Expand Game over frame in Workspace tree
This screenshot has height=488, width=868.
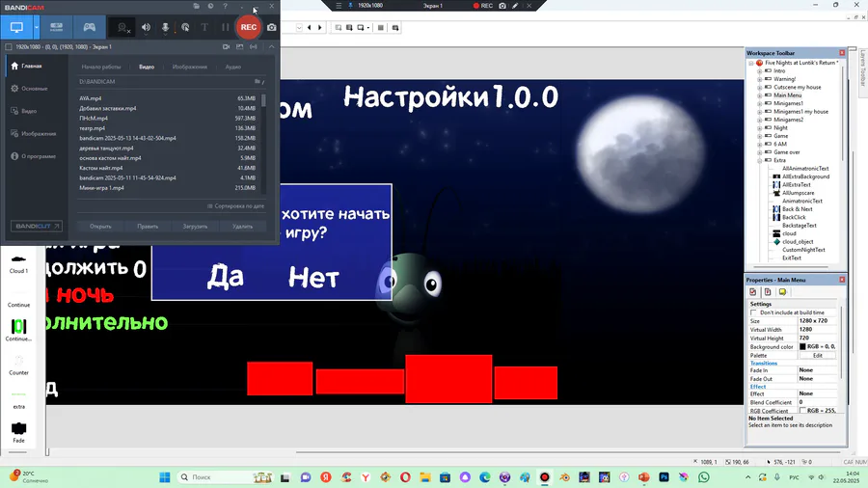pos(760,152)
